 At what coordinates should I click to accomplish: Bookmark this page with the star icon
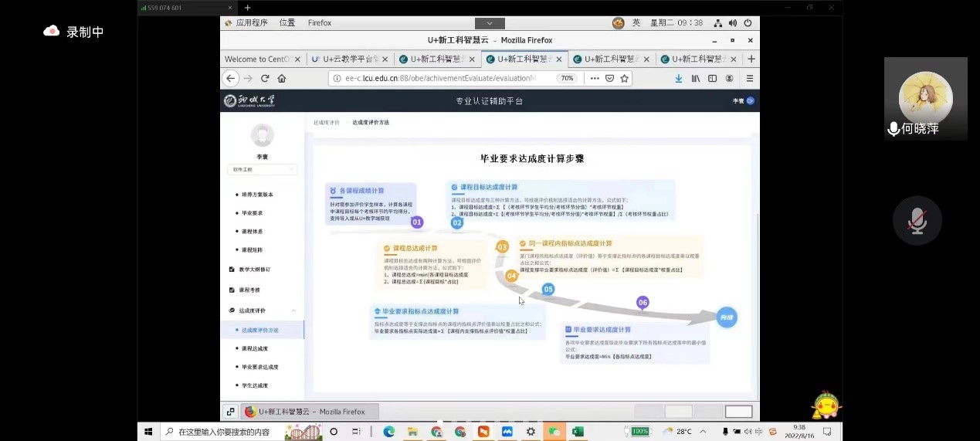[625, 78]
